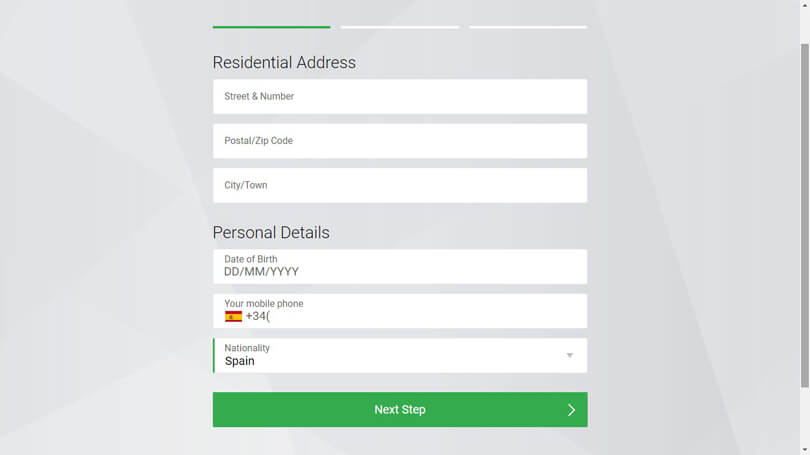Click the +34 country code prefix
The height and width of the screenshot is (455, 810).
pos(256,316)
